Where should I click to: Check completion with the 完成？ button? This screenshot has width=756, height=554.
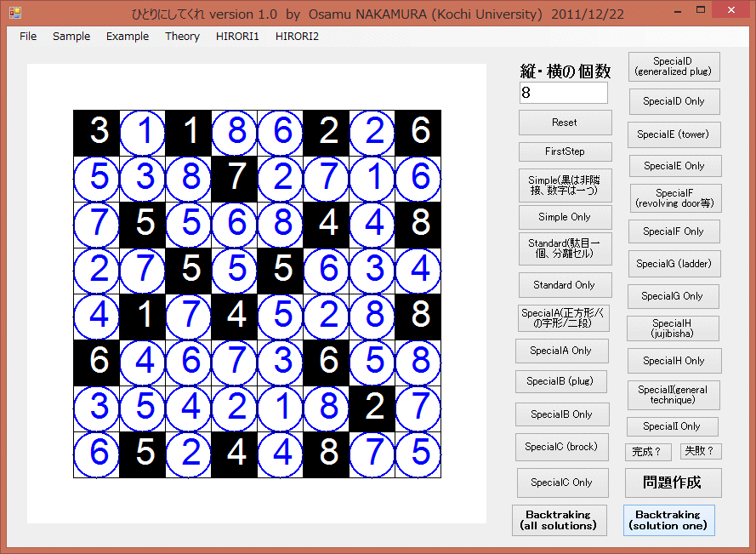(x=646, y=452)
